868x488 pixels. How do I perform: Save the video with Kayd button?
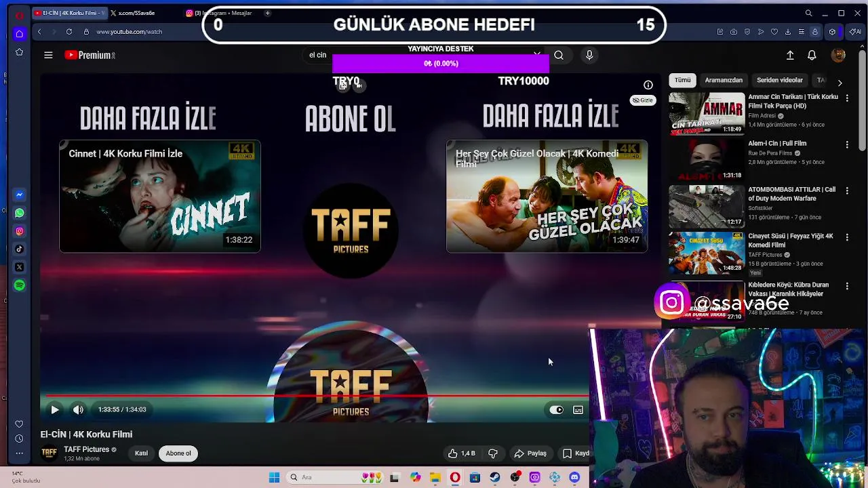(x=576, y=453)
